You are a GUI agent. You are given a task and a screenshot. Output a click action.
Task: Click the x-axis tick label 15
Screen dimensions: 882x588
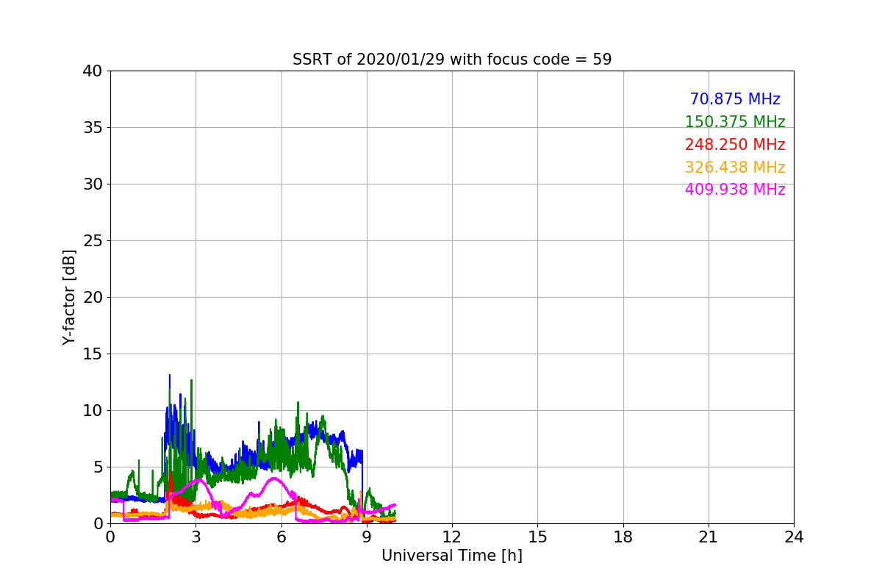[537, 537]
